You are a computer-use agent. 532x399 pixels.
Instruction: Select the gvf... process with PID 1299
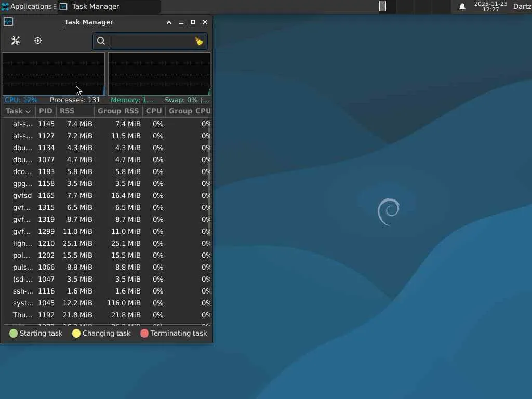pos(107,231)
